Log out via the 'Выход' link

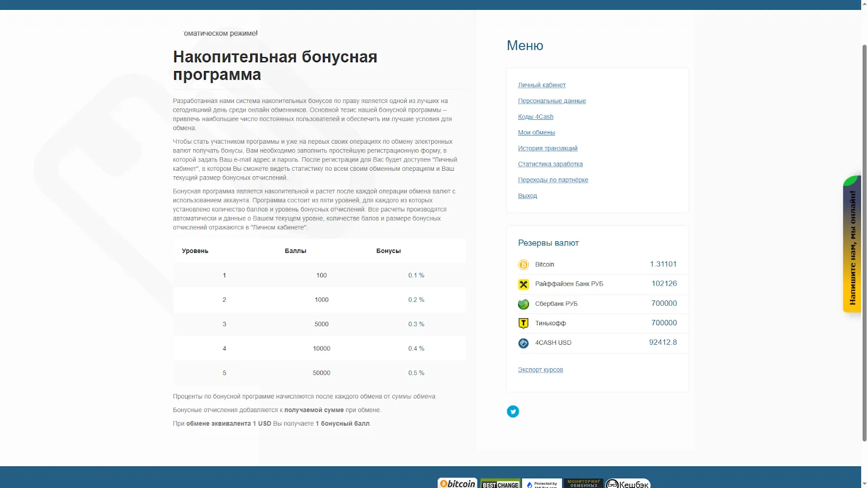coord(527,196)
